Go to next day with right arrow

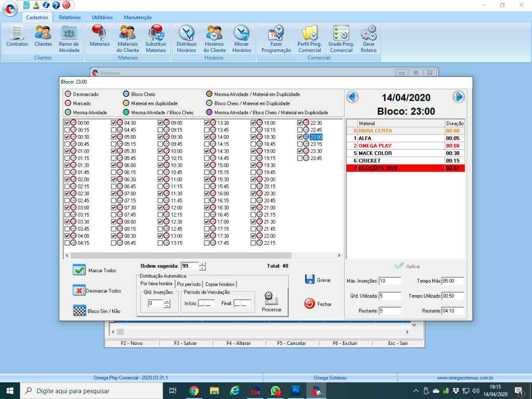[458, 97]
